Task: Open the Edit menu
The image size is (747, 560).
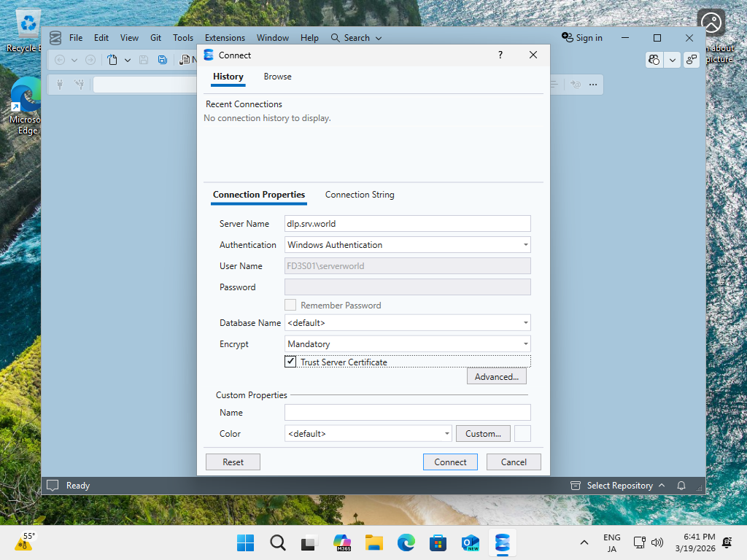Action: coord(101,38)
